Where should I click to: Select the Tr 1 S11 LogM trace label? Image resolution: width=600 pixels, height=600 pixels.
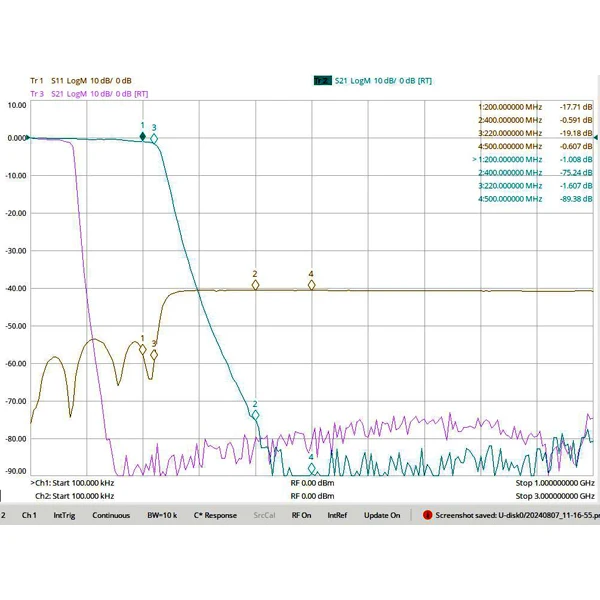tap(81, 81)
